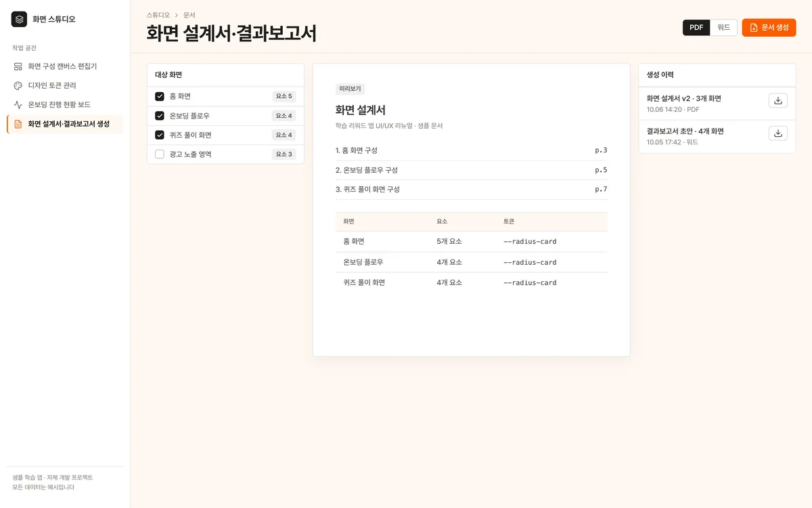
Task: Click the 문서 breadcrumb item
Action: (189, 15)
